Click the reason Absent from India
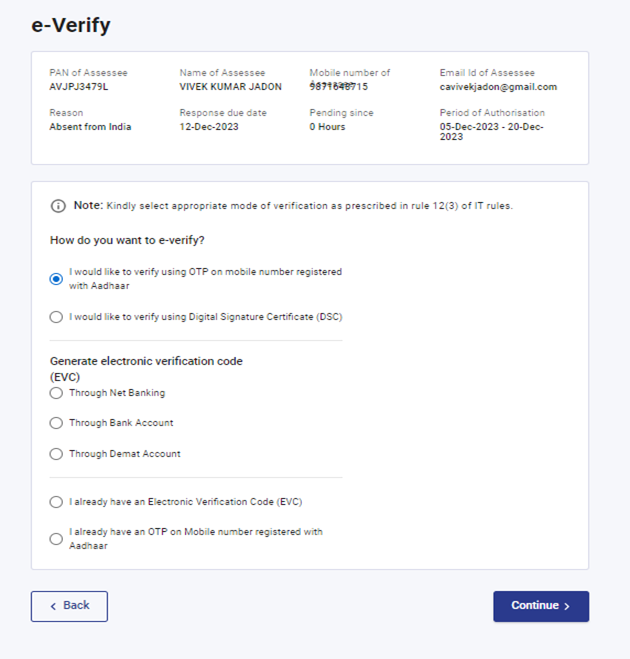Viewport: 630px width, 659px height. pos(90,127)
